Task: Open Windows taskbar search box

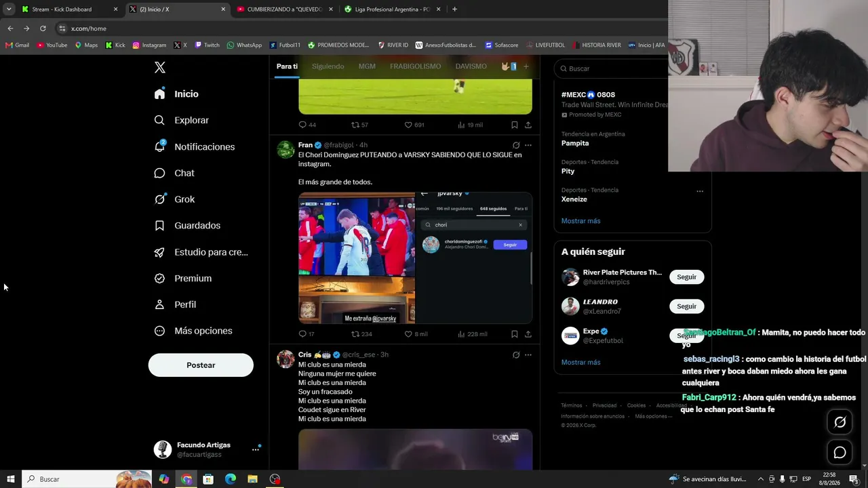Action: [86, 479]
